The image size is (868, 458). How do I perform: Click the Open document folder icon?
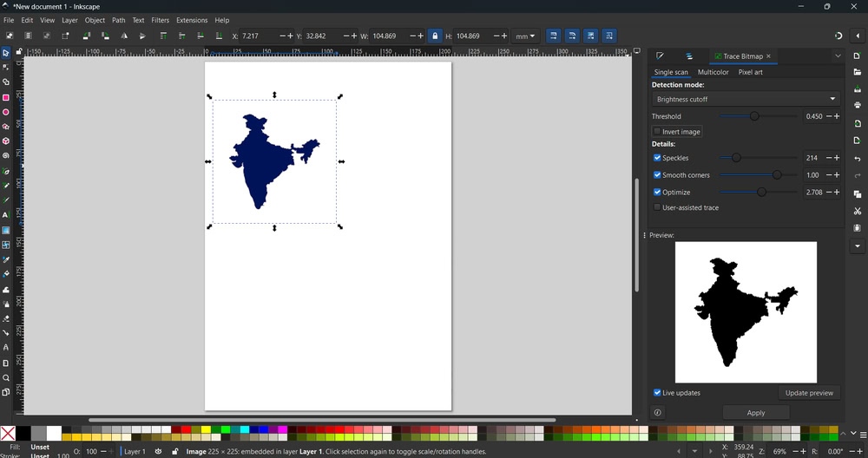(x=857, y=73)
